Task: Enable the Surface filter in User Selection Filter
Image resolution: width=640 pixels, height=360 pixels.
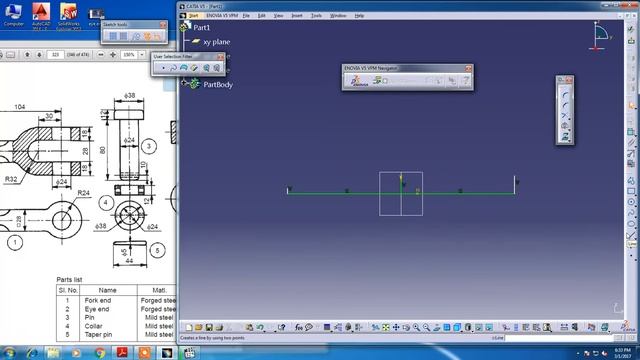Action: (184, 68)
